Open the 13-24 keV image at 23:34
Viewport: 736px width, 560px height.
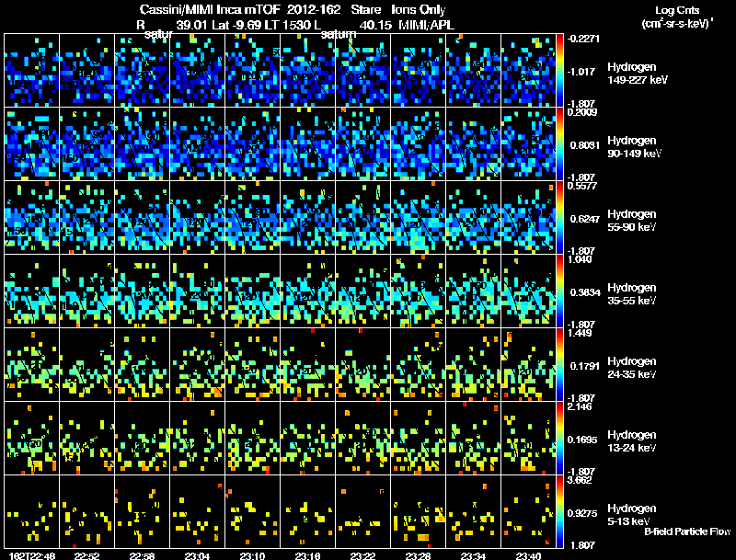[x=473, y=438]
